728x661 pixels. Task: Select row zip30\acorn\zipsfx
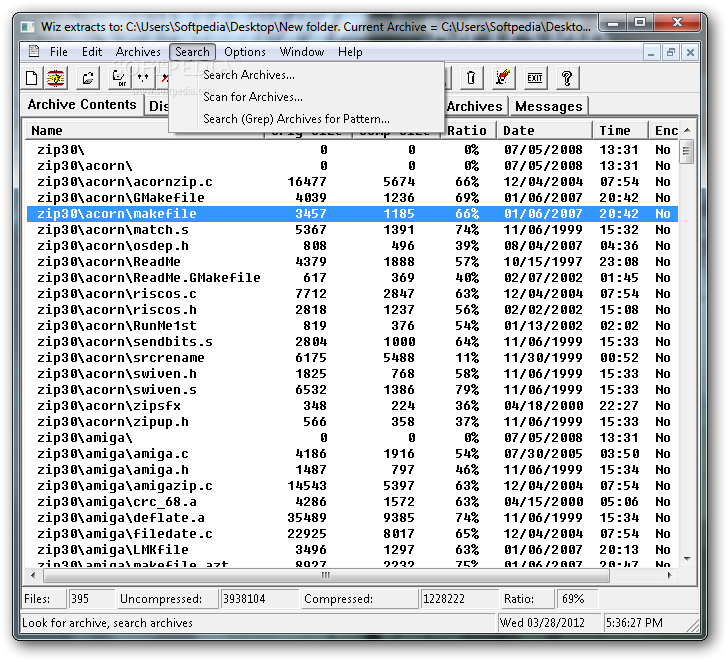point(352,406)
